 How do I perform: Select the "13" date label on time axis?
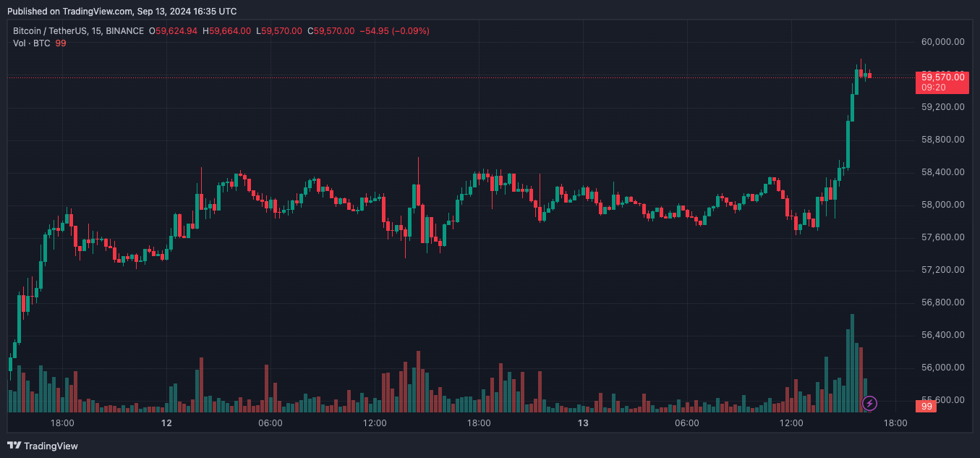583,423
